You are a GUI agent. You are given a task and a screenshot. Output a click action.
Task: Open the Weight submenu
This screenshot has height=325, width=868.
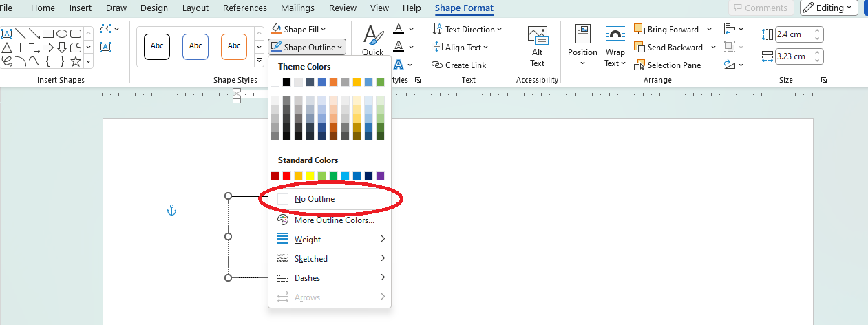330,240
